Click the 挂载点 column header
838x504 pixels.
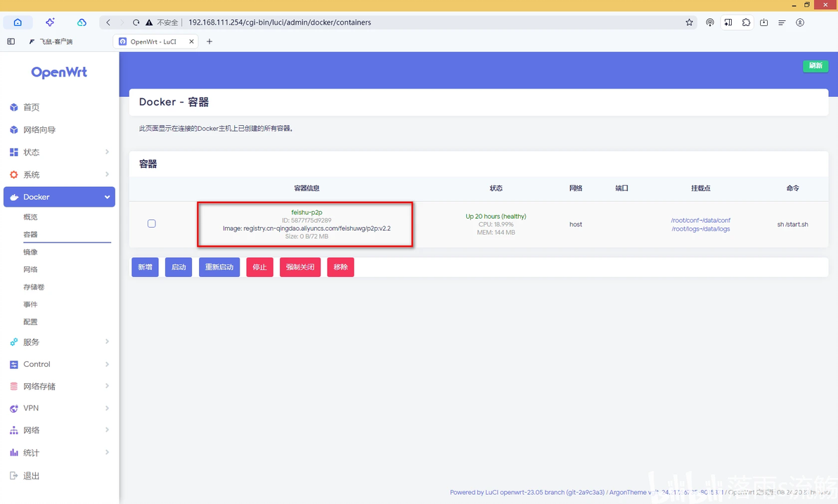click(x=701, y=188)
